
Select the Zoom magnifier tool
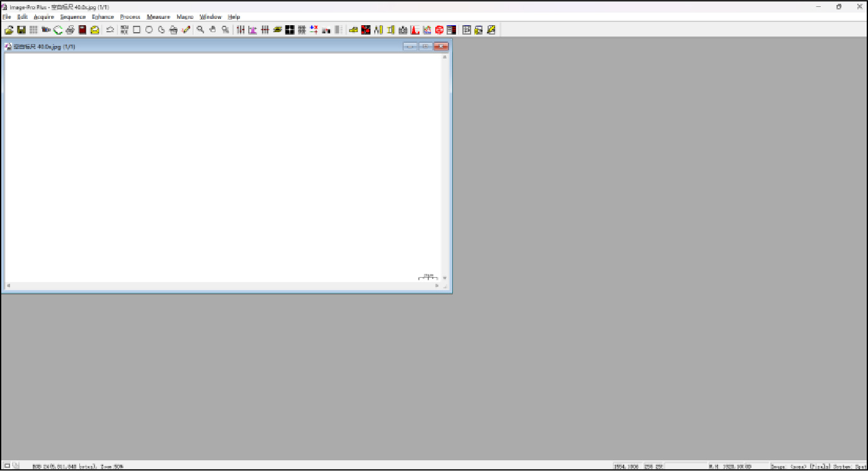(200, 30)
